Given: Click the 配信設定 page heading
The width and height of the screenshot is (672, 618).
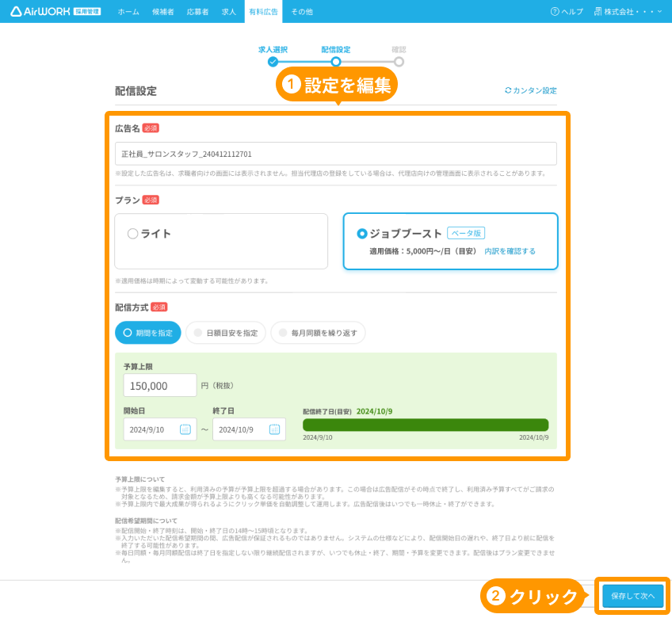Looking at the screenshot, I should pyautogui.click(x=136, y=91).
